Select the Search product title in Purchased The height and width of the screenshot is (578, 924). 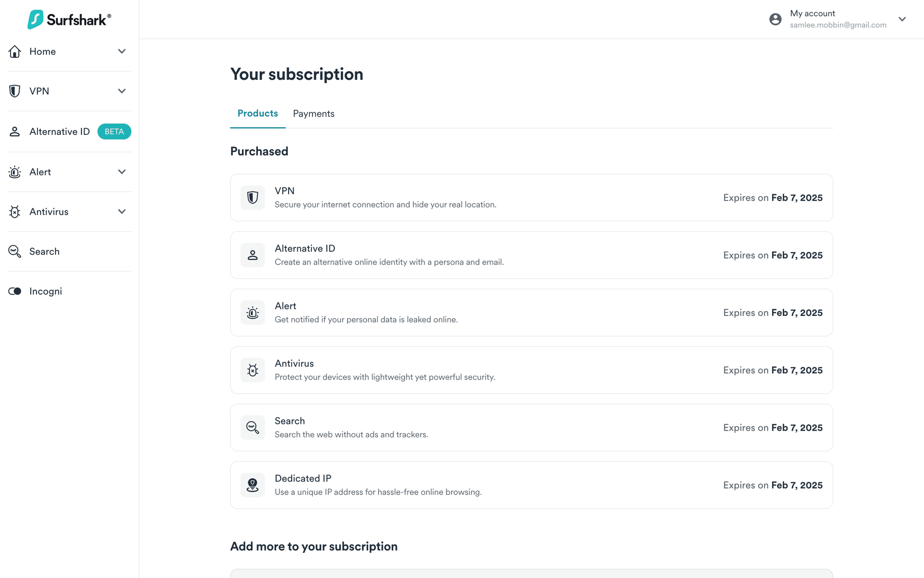tap(290, 421)
